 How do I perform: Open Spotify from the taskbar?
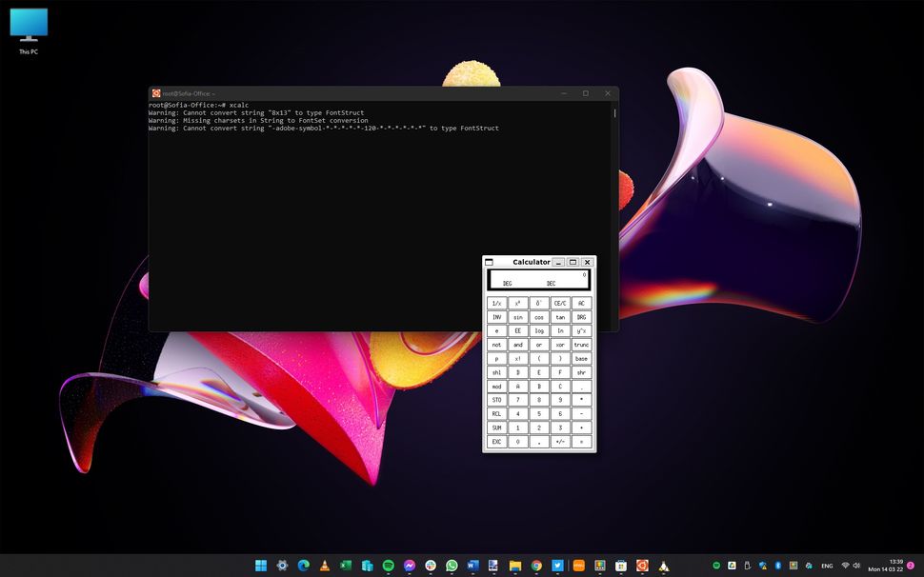pos(389,565)
